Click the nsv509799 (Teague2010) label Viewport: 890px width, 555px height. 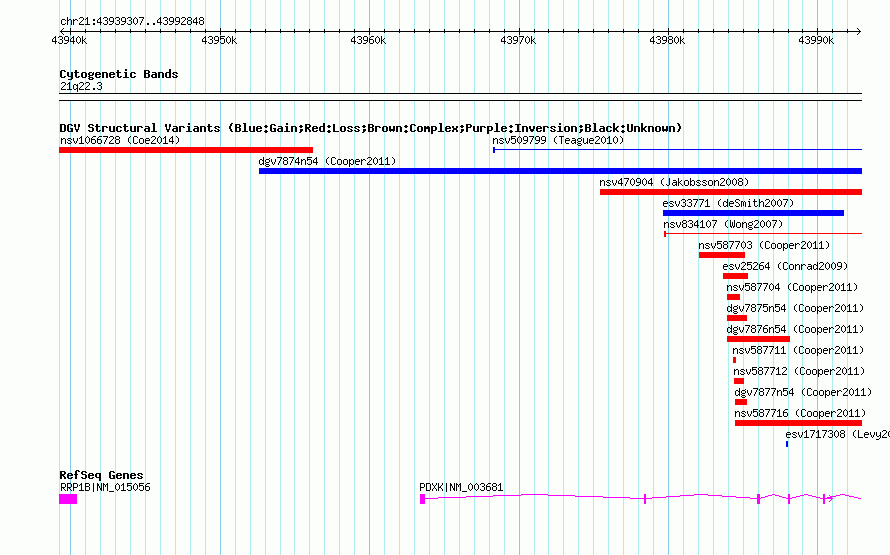point(558,140)
